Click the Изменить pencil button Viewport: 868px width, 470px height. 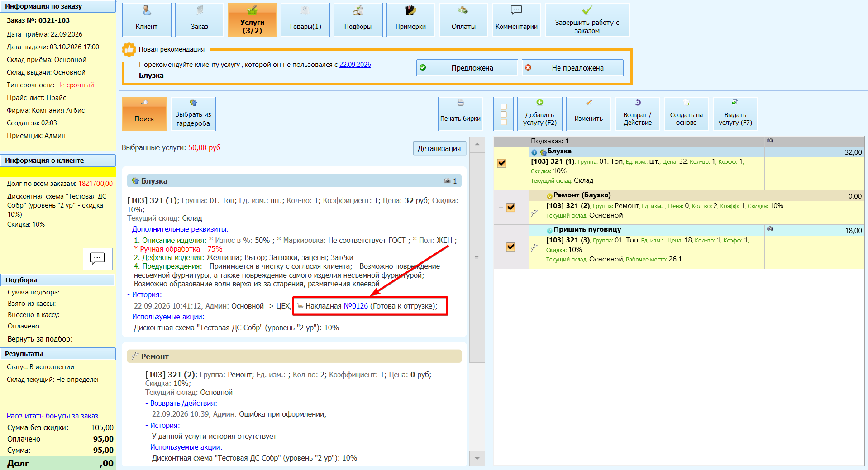[x=588, y=114]
